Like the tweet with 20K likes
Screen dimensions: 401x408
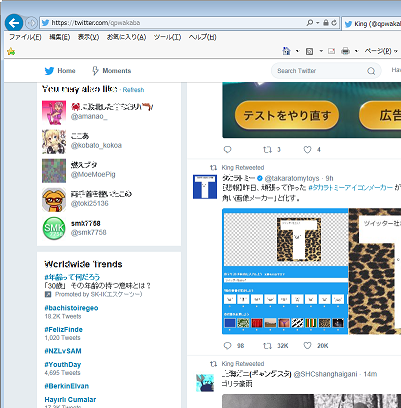307,346
